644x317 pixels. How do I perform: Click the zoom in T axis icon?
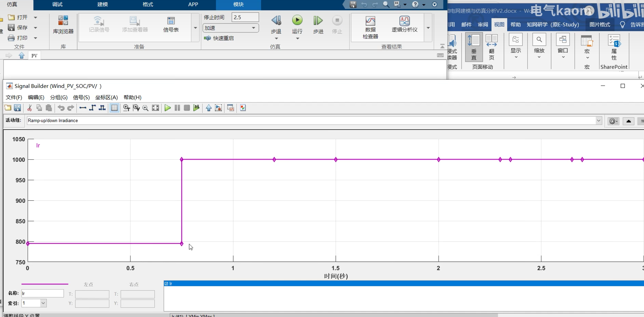tap(126, 108)
